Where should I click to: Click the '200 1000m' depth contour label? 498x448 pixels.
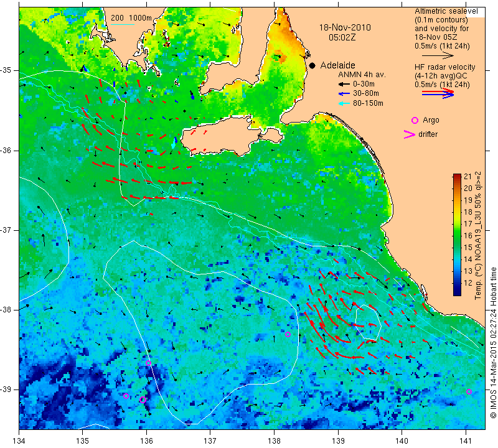pyautogui.click(x=131, y=18)
